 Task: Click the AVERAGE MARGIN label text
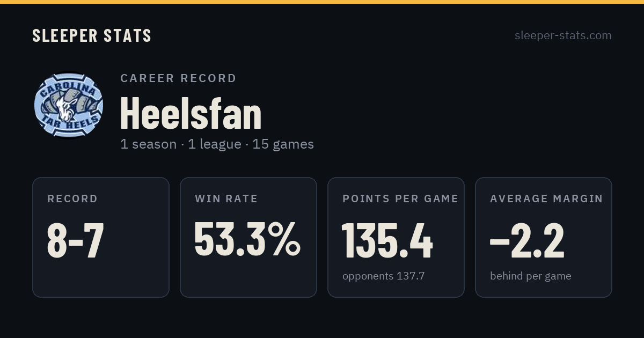point(546,199)
